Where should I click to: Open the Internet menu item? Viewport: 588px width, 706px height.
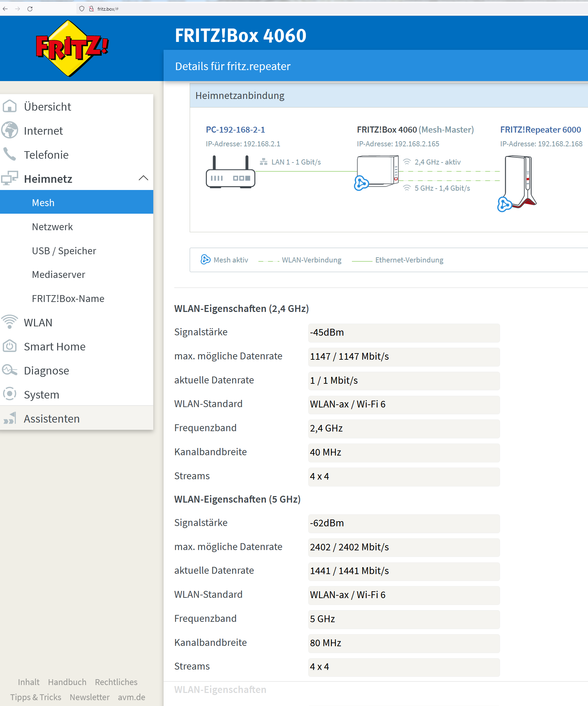77,131
